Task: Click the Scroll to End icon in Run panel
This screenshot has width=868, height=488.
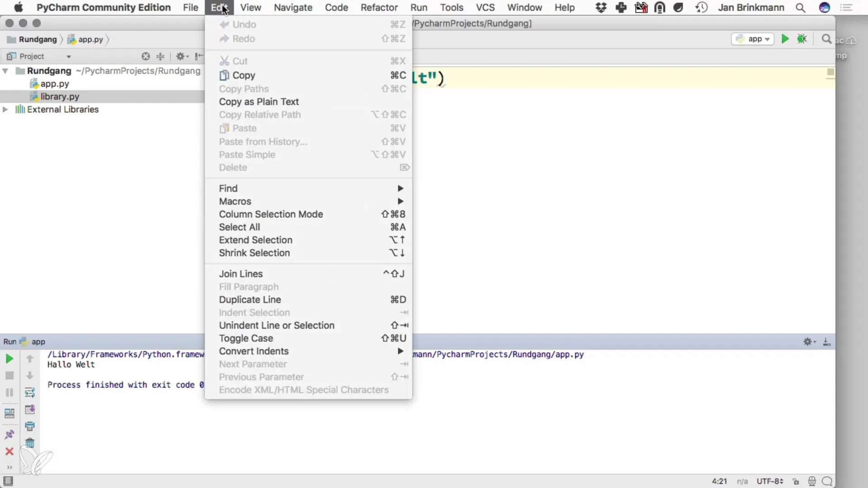Action: tap(30, 409)
